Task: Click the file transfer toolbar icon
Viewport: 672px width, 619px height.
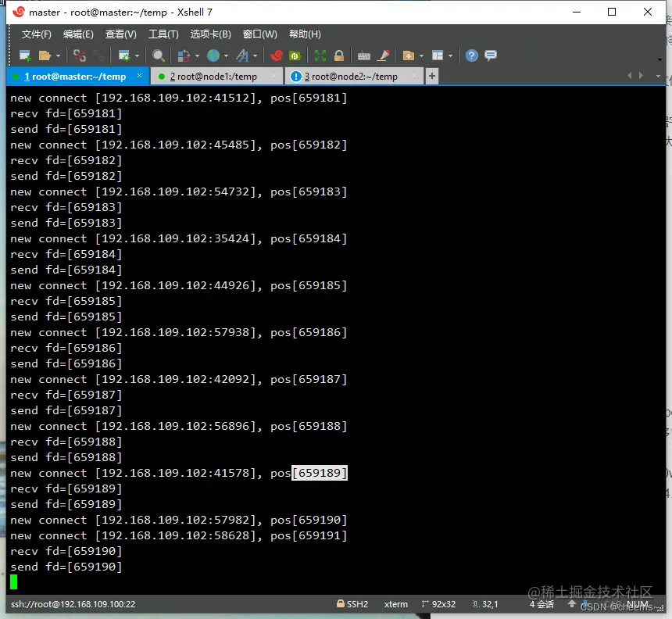Action: pyautogui.click(x=184, y=55)
